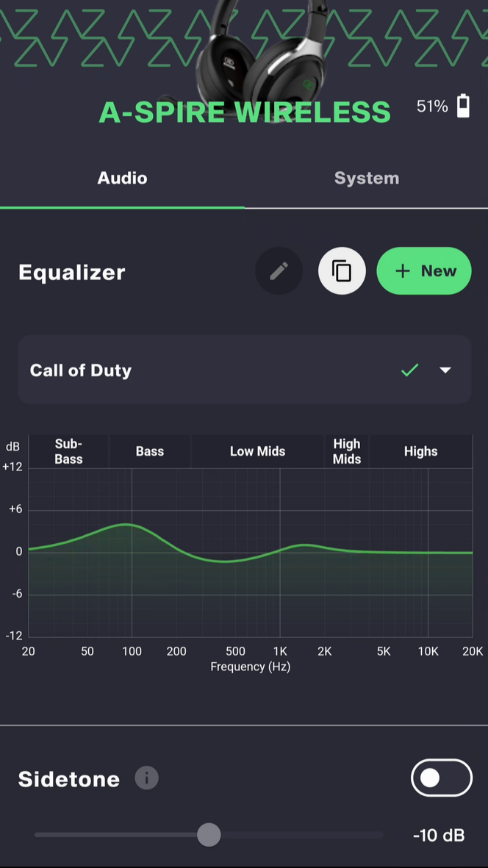The height and width of the screenshot is (868, 488).
Task: Tap the battery level icon
Action: point(463,106)
